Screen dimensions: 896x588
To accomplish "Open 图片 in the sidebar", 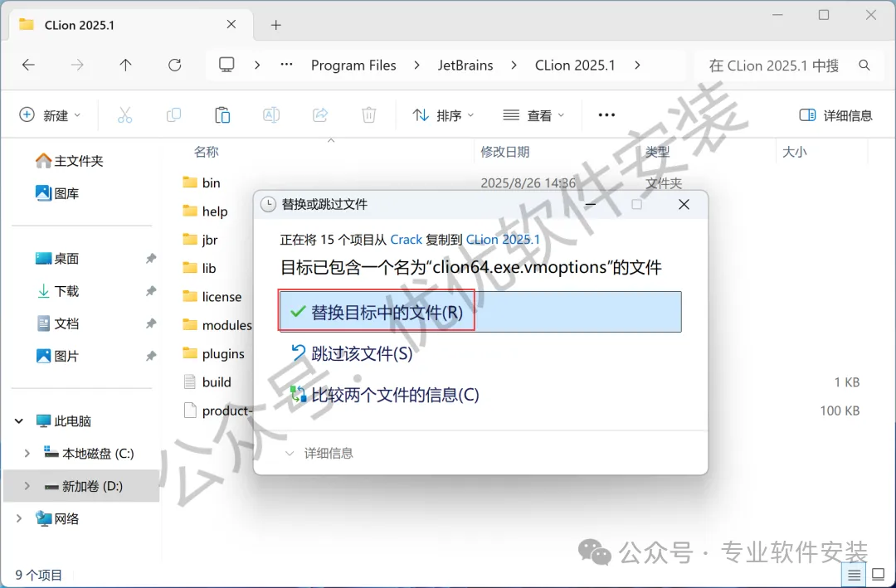I will coord(58,357).
